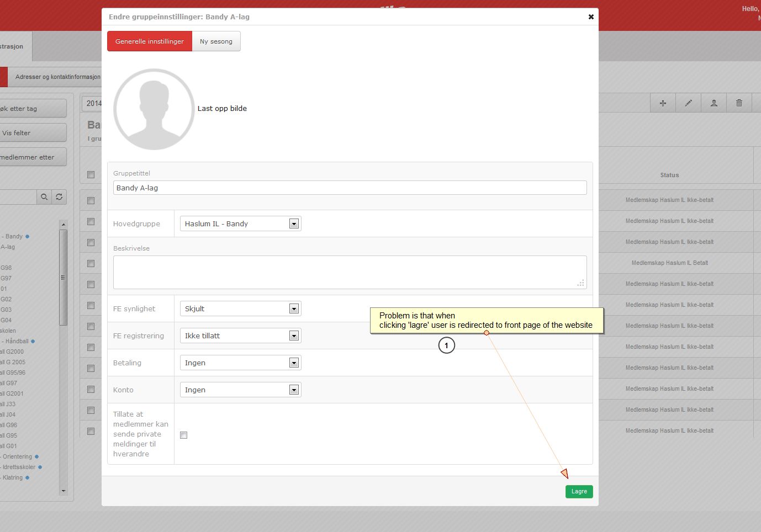761x532 pixels.
Task: Switch to the Ny sesong tab
Action: coord(216,41)
